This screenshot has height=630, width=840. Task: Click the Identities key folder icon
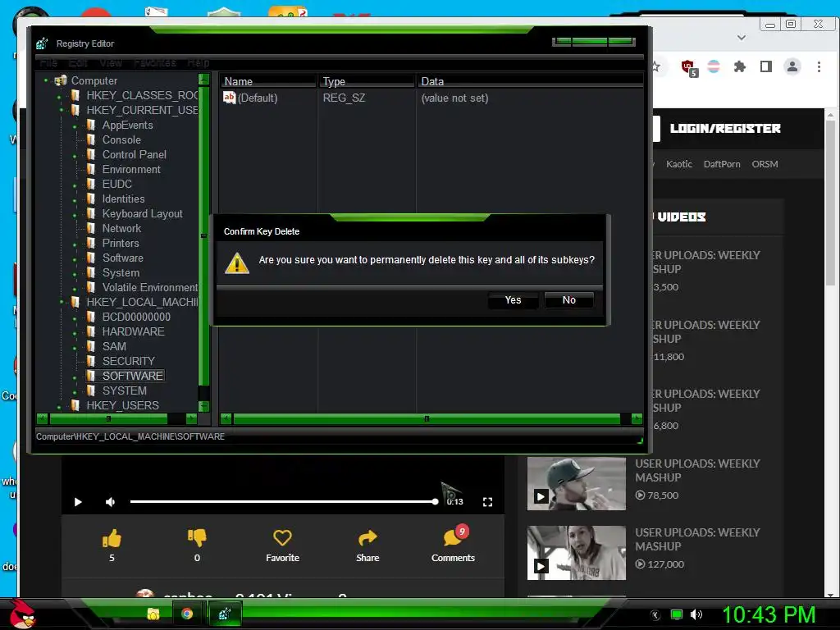(x=90, y=199)
